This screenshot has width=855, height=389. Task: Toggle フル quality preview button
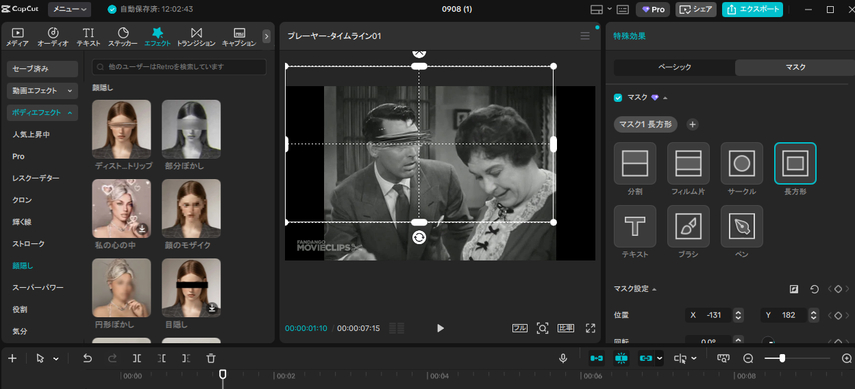tap(520, 328)
